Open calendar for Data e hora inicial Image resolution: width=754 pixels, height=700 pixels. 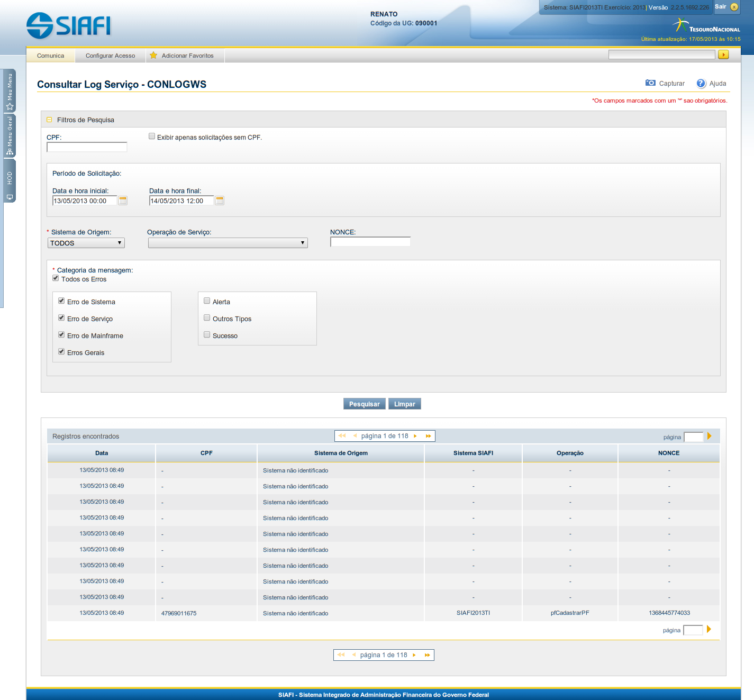point(123,201)
